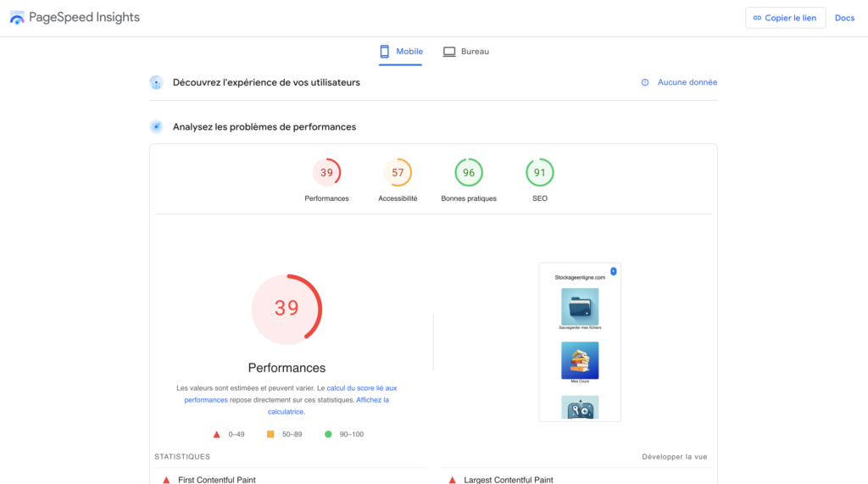Switch to the Bureau tab

click(x=466, y=52)
